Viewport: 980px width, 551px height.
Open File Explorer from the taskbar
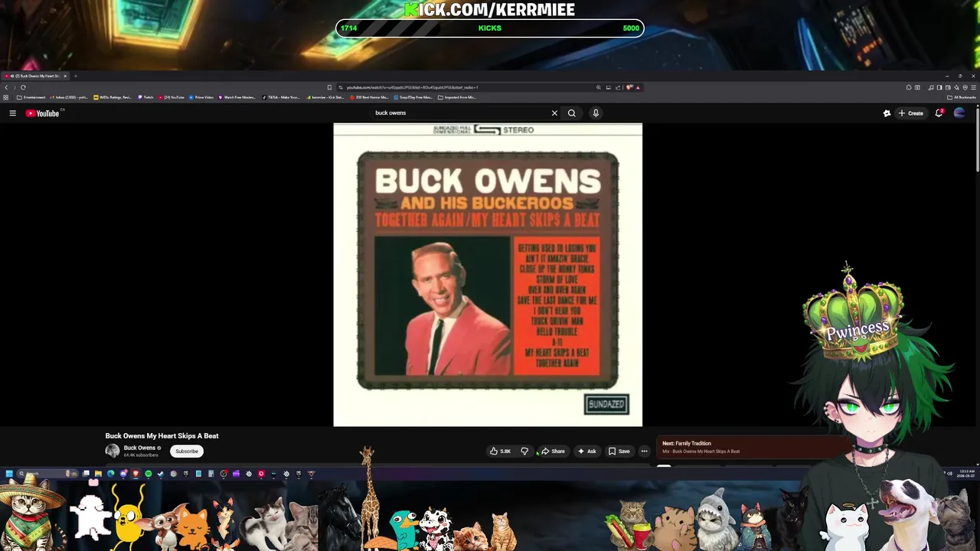[x=98, y=474]
